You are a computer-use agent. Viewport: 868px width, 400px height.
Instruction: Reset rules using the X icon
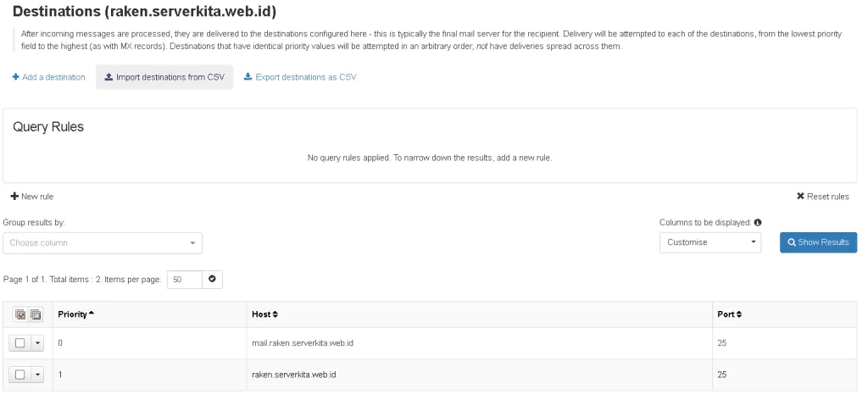(800, 197)
